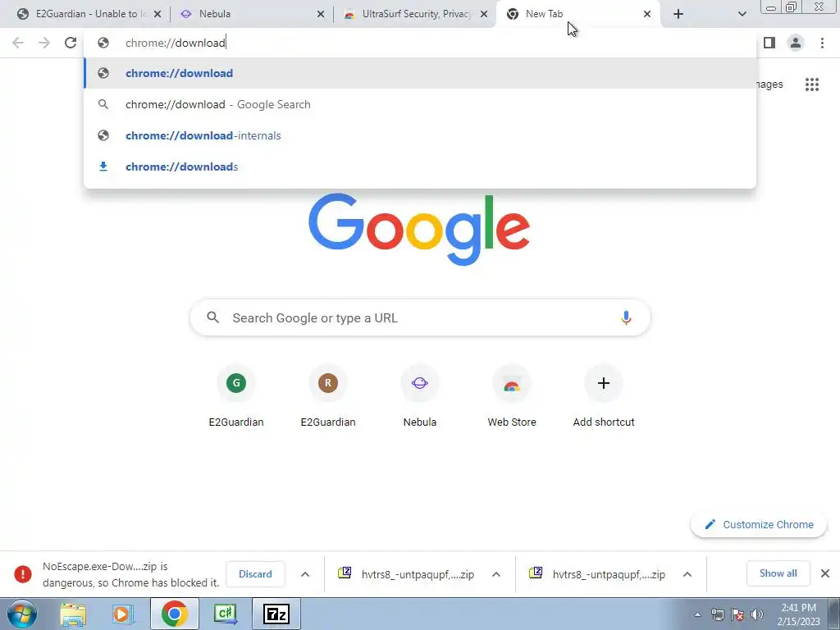Open a new tab with plus button

(678, 14)
